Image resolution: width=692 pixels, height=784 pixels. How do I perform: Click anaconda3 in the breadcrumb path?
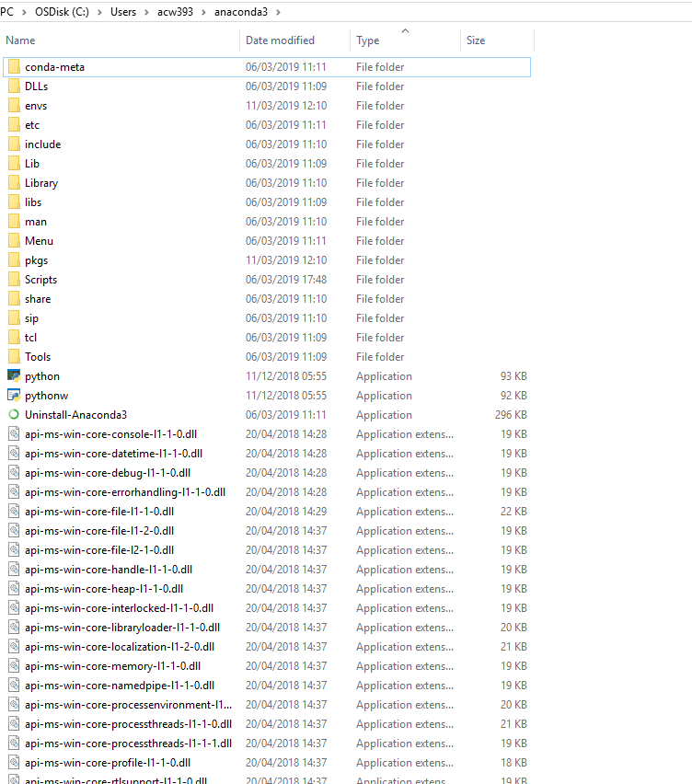241,12
